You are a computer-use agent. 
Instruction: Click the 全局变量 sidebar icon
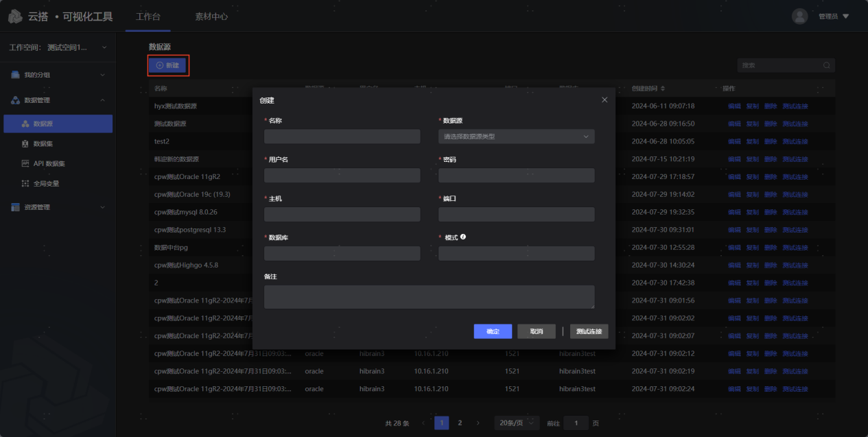25,184
